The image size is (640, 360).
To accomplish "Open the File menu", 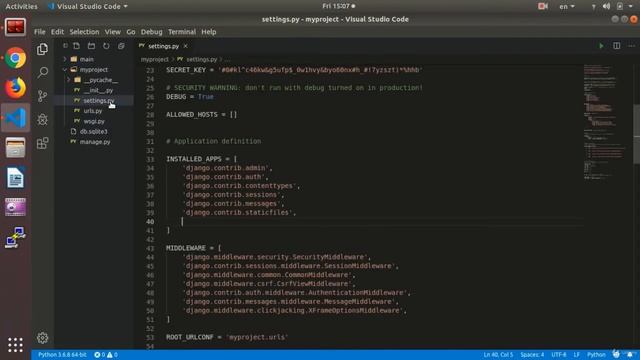I will pos(40,32).
